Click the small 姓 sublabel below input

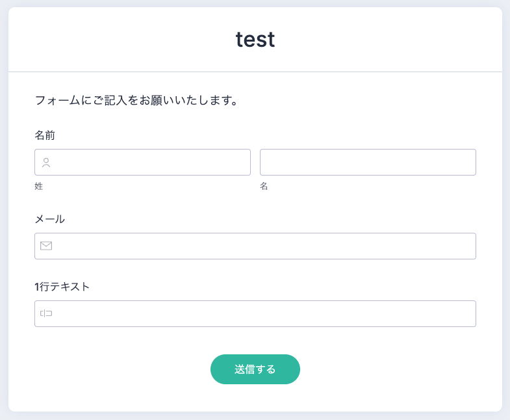coord(38,187)
